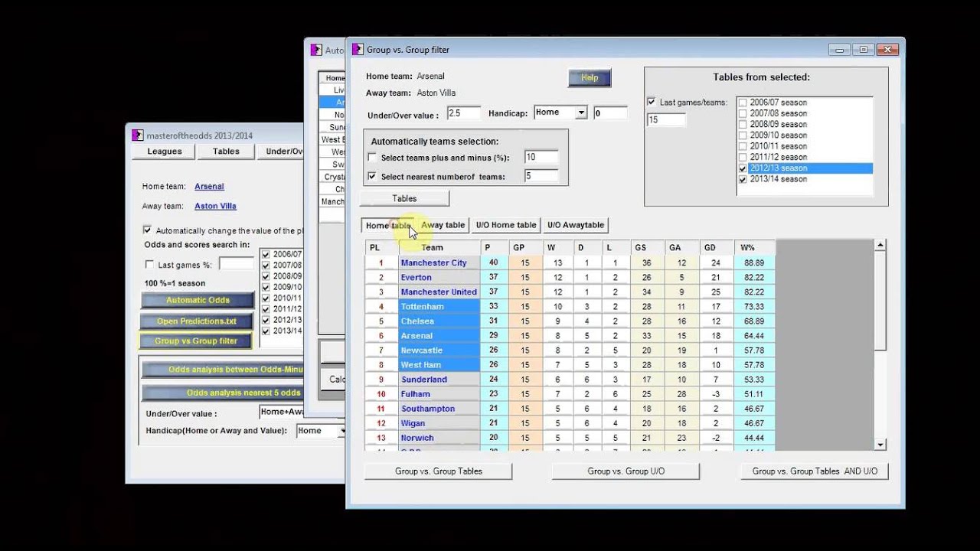Click the Under/Over value field 2.5
Viewport: 980px width, 551px height.
[x=464, y=113]
